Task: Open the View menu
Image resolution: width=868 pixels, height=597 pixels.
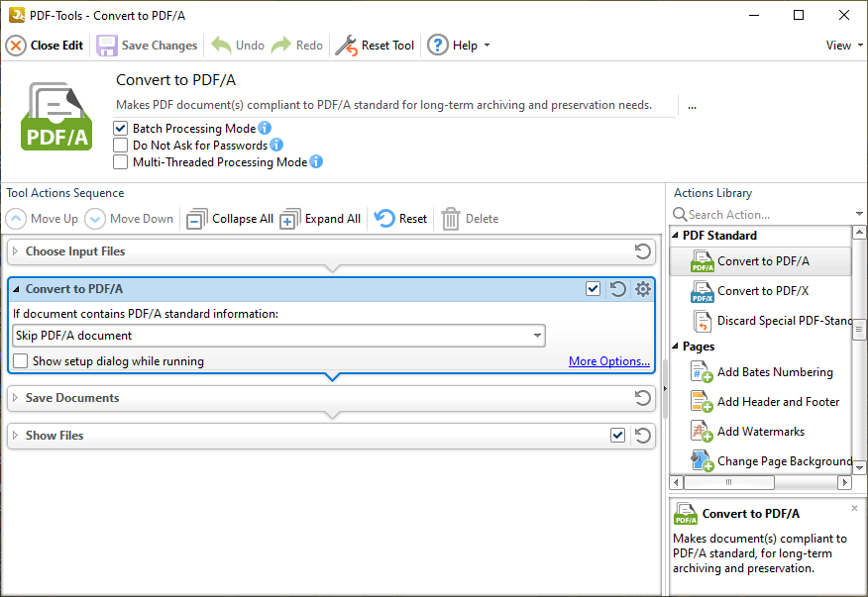Action: [839, 45]
